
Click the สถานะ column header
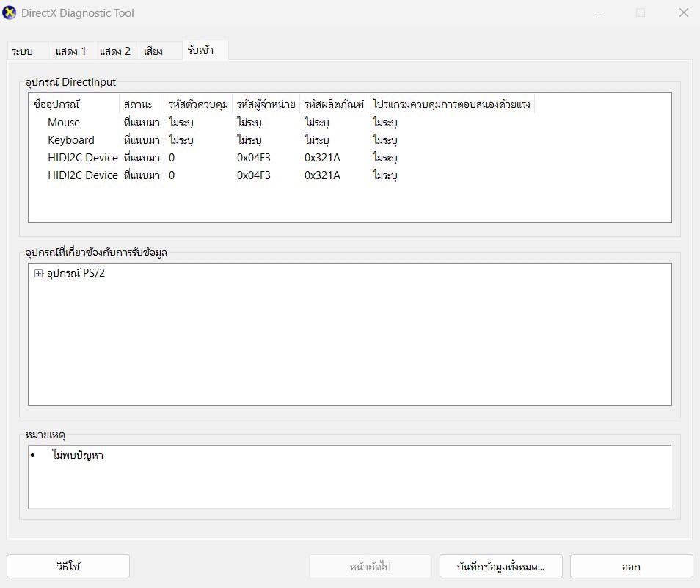[x=141, y=104]
